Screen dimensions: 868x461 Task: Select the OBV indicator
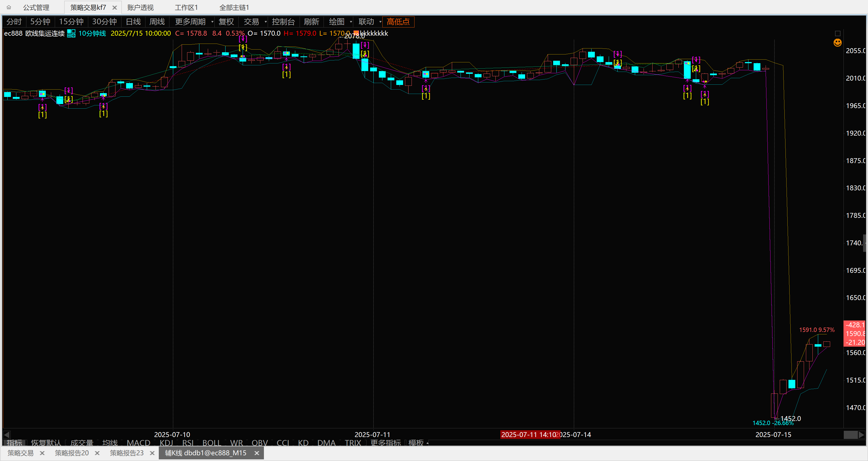[x=260, y=443]
